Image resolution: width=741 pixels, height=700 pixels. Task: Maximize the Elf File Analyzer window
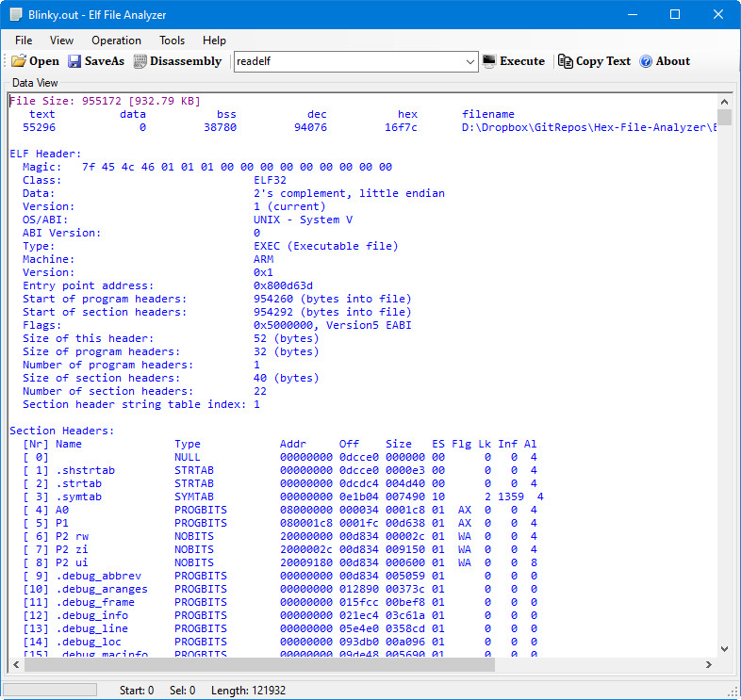675,14
